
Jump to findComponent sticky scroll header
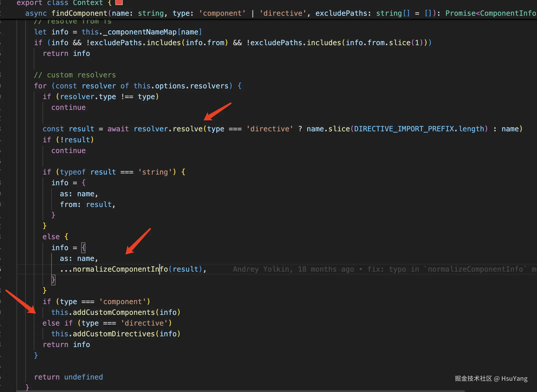click(x=79, y=13)
